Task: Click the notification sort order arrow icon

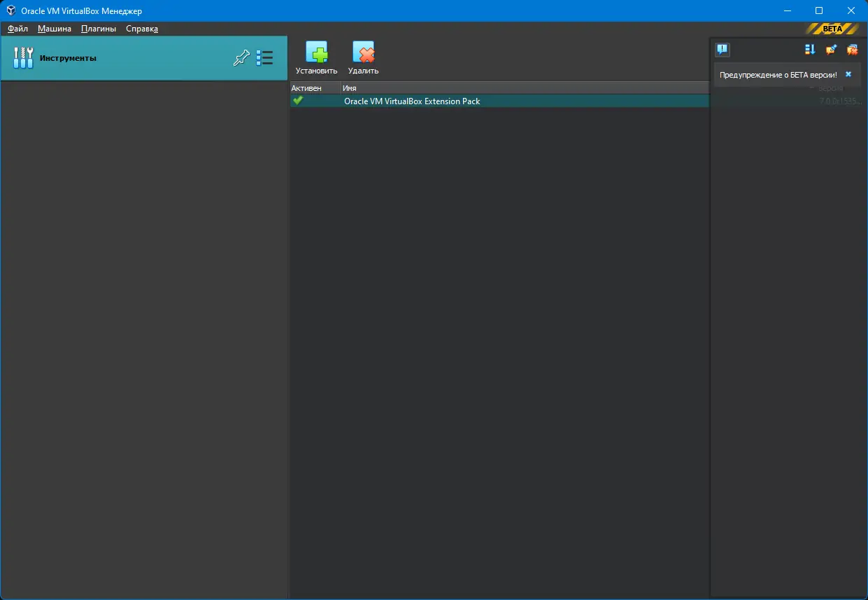Action: click(810, 50)
